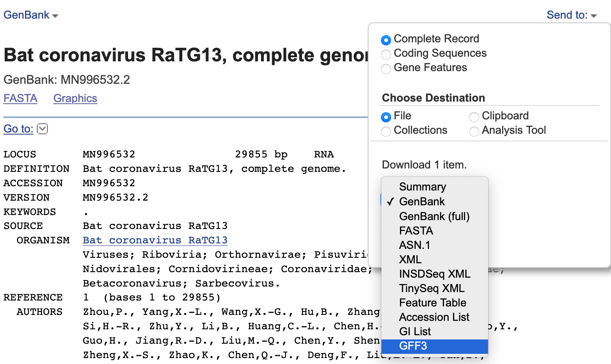
Task: Click the ACCESSION field label
Action: click(x=33, y=183)
